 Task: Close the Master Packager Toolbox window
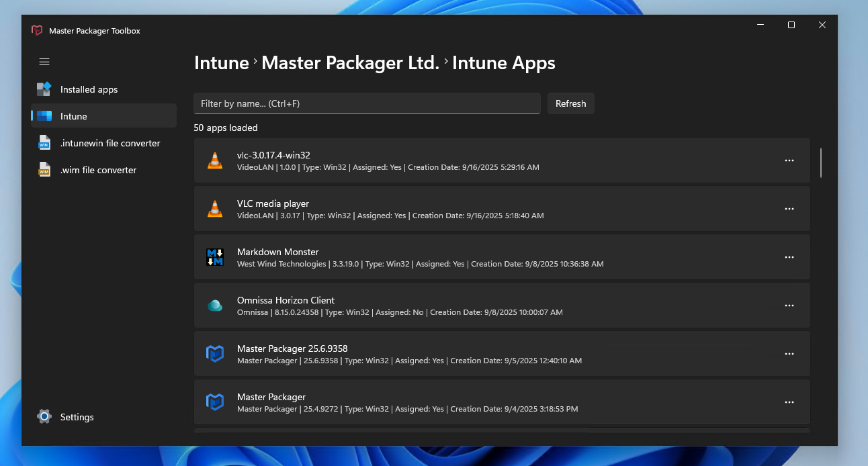point(822,25)
